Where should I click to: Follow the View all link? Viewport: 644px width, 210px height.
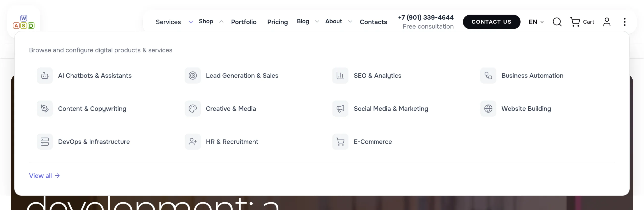coord(45,176)
